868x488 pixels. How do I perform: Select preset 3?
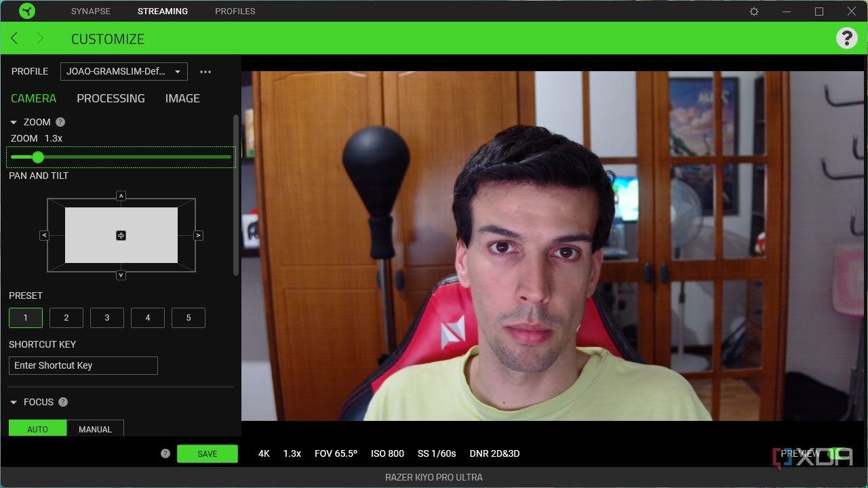tap(107, 318)
